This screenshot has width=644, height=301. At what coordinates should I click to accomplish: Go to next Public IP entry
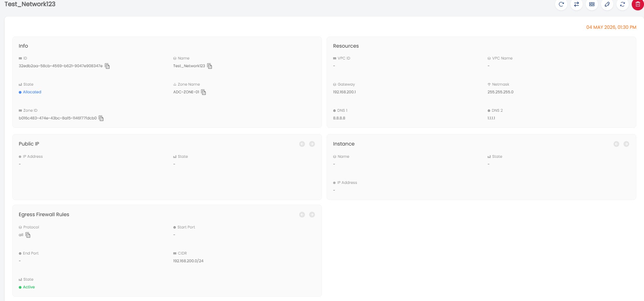point(312,144)
